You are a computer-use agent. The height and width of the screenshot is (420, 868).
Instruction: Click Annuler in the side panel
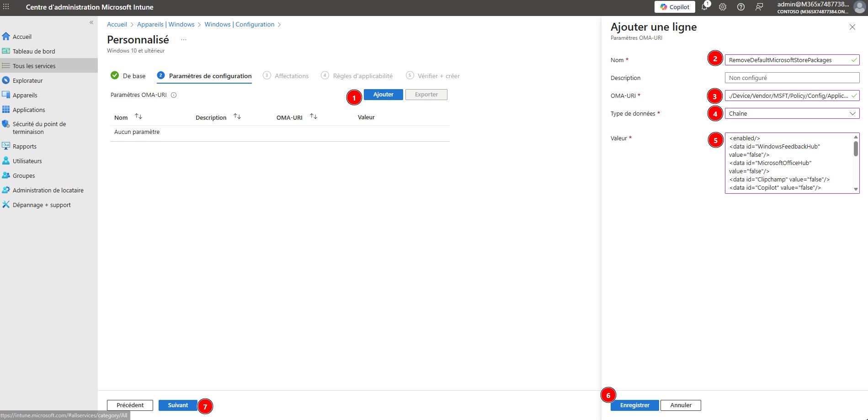(x=681, y=405)
